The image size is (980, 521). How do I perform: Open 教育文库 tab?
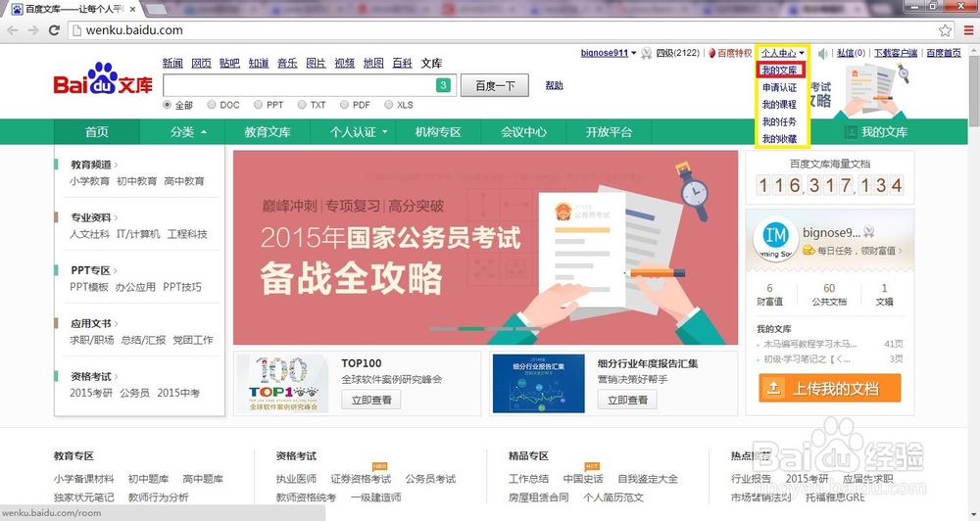point(268,132)
